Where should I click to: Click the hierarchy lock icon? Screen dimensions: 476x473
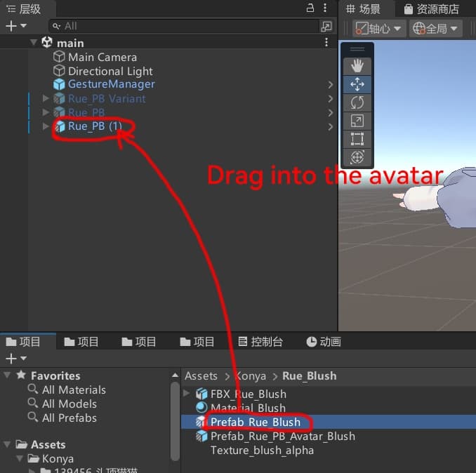point(310,8)
